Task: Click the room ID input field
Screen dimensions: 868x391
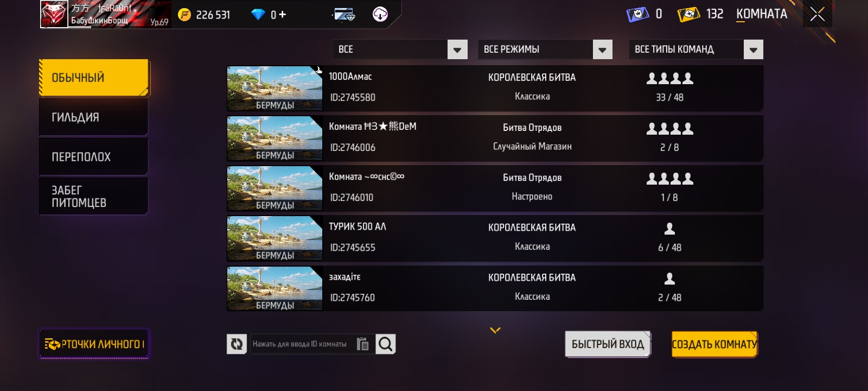Action: [x=301, y=344]
